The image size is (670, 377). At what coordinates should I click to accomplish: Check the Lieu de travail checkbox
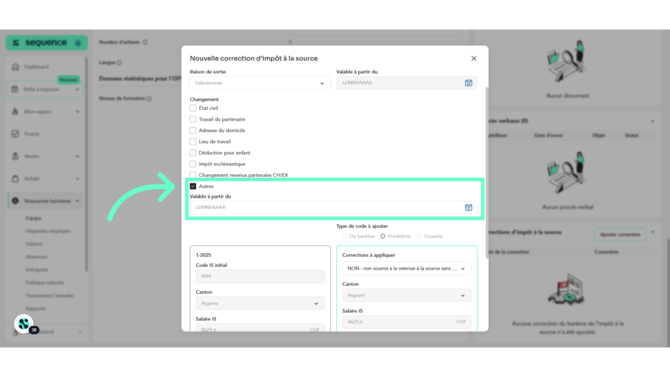193,141
